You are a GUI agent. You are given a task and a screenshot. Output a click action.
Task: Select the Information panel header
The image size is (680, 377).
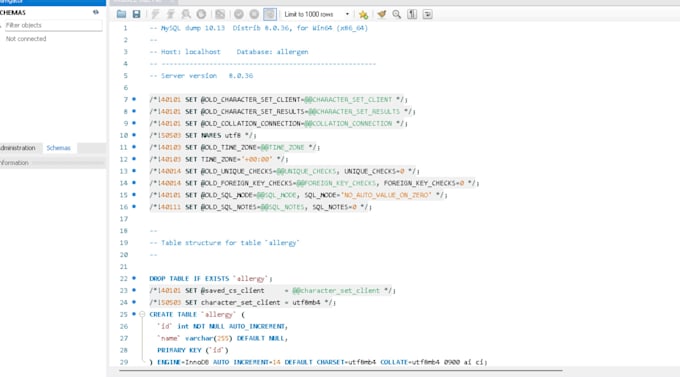click(x=52, y=163)
